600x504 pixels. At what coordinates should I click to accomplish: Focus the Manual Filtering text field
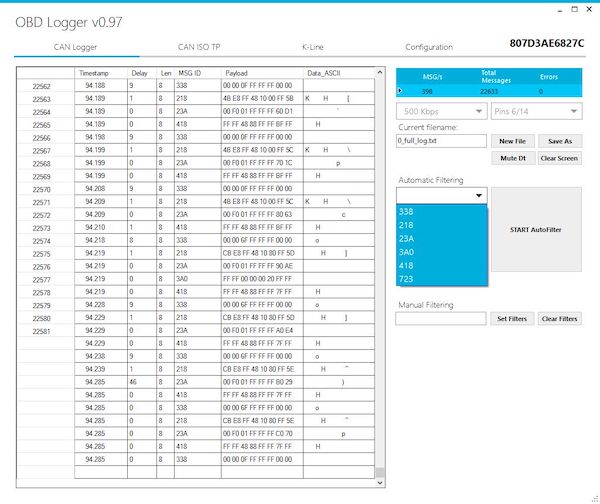[x=441, y=318]
